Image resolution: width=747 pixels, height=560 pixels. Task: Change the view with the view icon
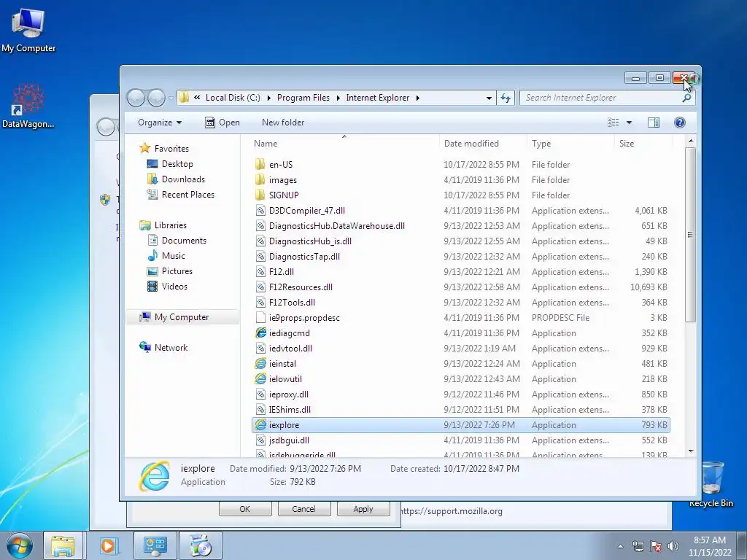(613, 122)
